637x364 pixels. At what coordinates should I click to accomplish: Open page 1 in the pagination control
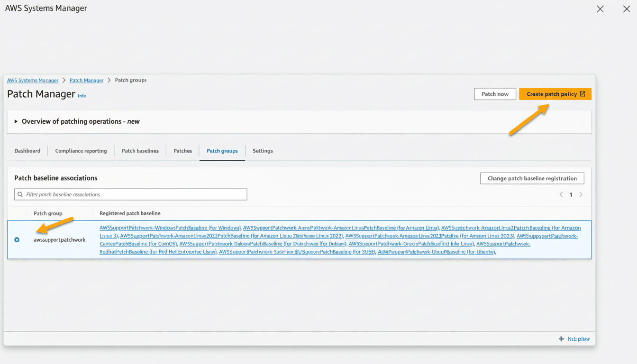(571, 194)
